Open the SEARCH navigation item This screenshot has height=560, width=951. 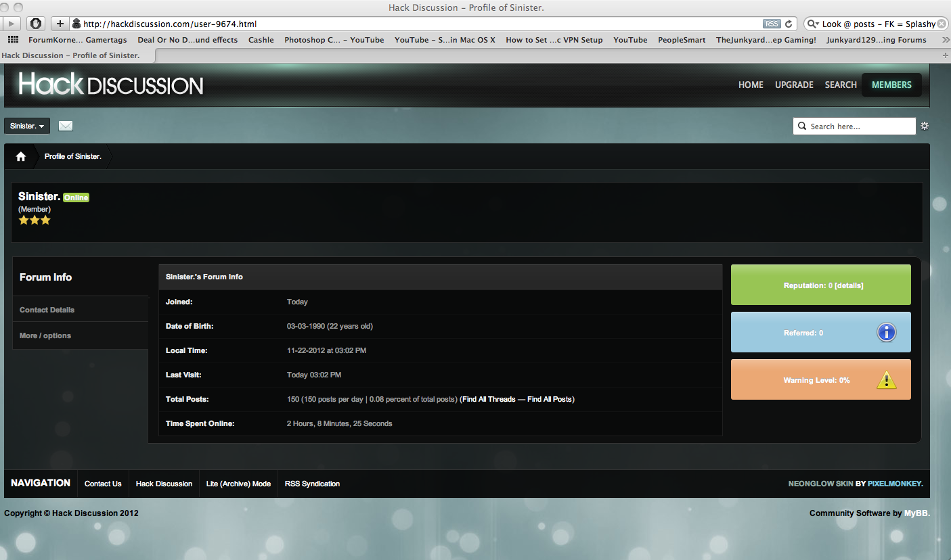coord(841,85)
